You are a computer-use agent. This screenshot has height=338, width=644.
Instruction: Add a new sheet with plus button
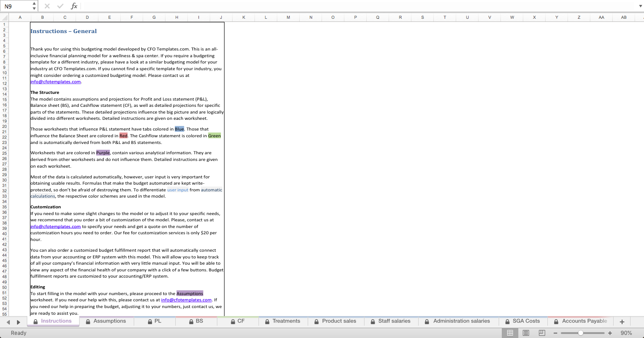point(622,321)
